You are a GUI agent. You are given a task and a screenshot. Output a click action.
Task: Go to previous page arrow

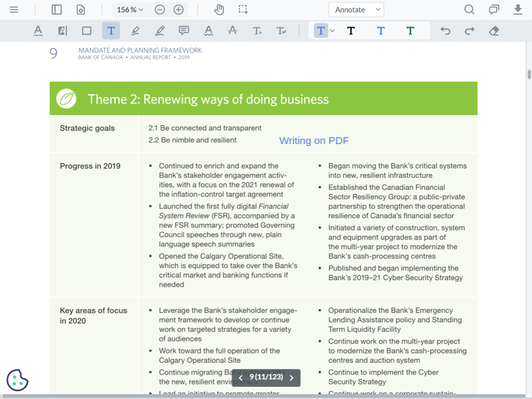[x=241, y=378]
